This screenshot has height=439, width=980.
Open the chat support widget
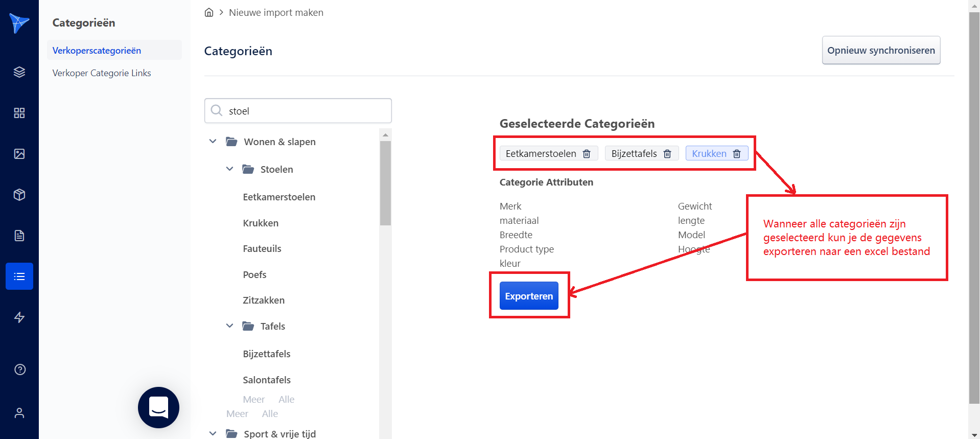click(158, 407)
